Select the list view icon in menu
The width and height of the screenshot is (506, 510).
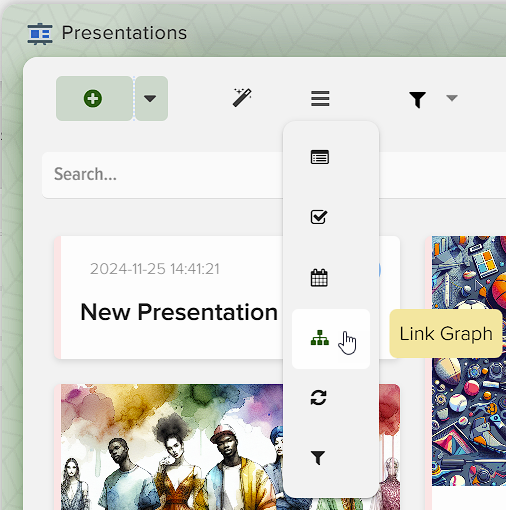click(320, 157)
